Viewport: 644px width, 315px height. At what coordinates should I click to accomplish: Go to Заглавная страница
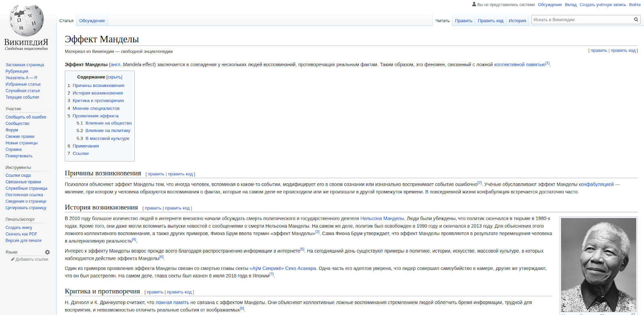pyautogui.click(x=25, y=65)
